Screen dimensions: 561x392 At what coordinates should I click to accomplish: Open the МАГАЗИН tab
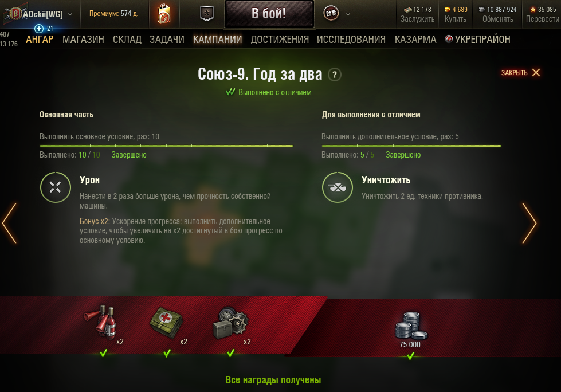point(83,40)
